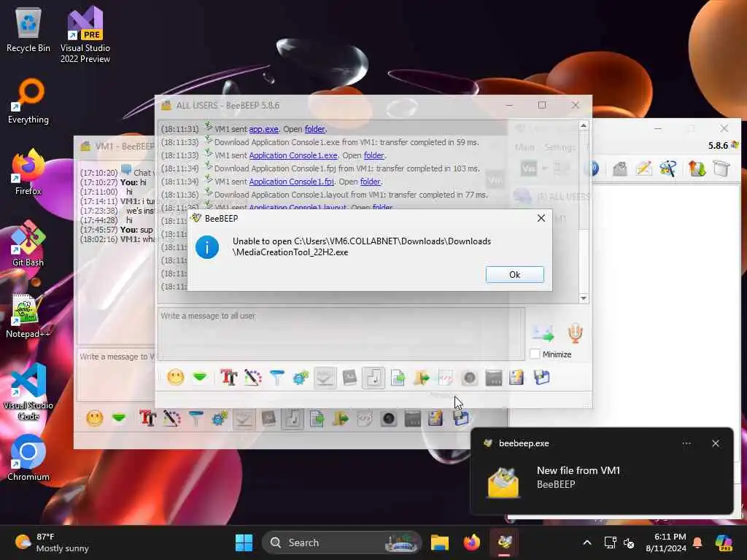Close the BeeBEEP 'Unable to open' dialog
747x560 pixels.
point(541,218)
